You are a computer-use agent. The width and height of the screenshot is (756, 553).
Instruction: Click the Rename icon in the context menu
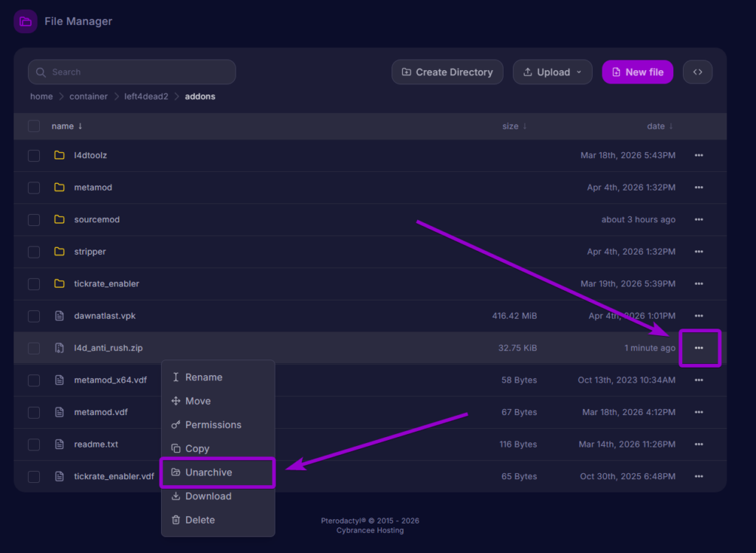(x=176, y=377)
